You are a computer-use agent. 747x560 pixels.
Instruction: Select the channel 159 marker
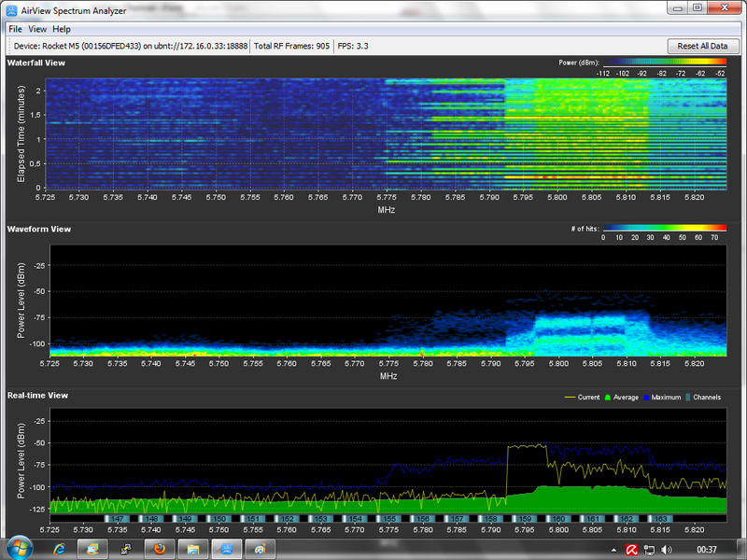[526, 518]
